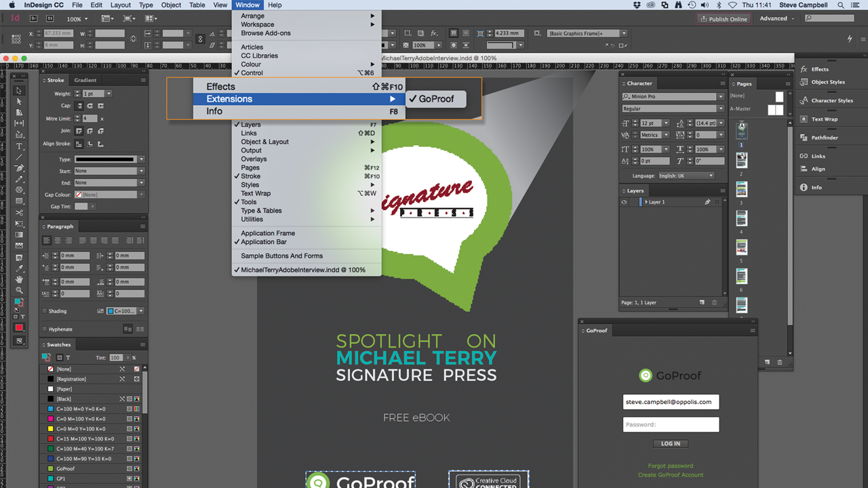This screenshot has height=488, width=868.
Task: Select page 3 thumbnail in Pages panel
Action: tap(741, 190)
